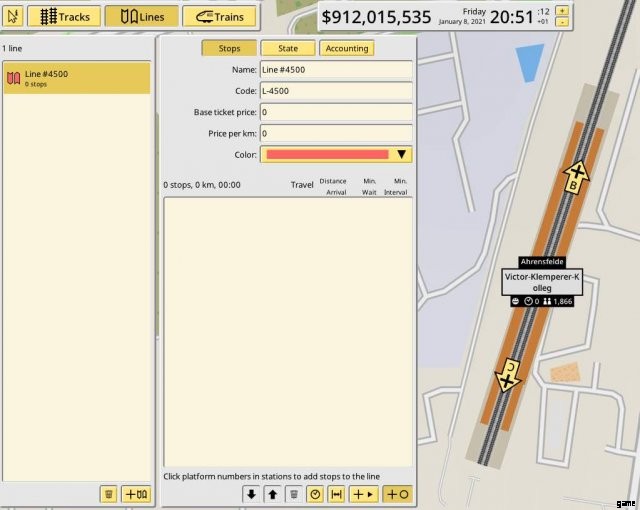This screenshot has height=510, width=640.
Task: Click the distance width icon
Action: click(x=336, y=494)
